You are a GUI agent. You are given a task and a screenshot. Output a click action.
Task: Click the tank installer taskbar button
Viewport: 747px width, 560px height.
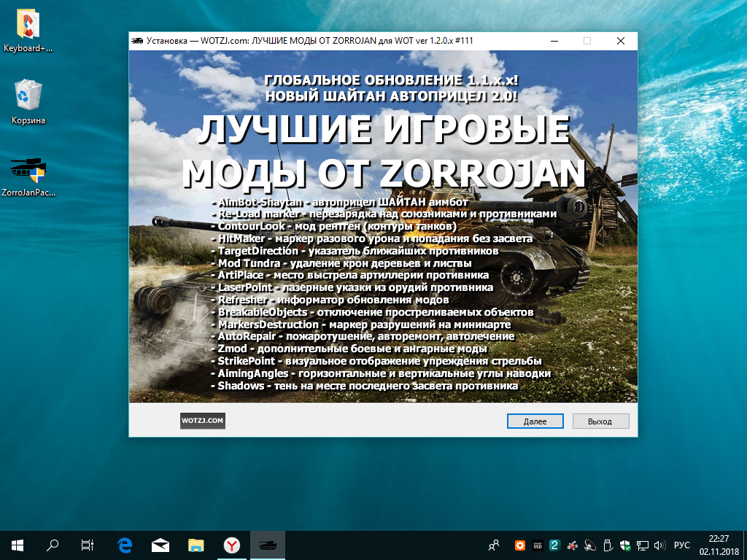[x=267, y=545]
